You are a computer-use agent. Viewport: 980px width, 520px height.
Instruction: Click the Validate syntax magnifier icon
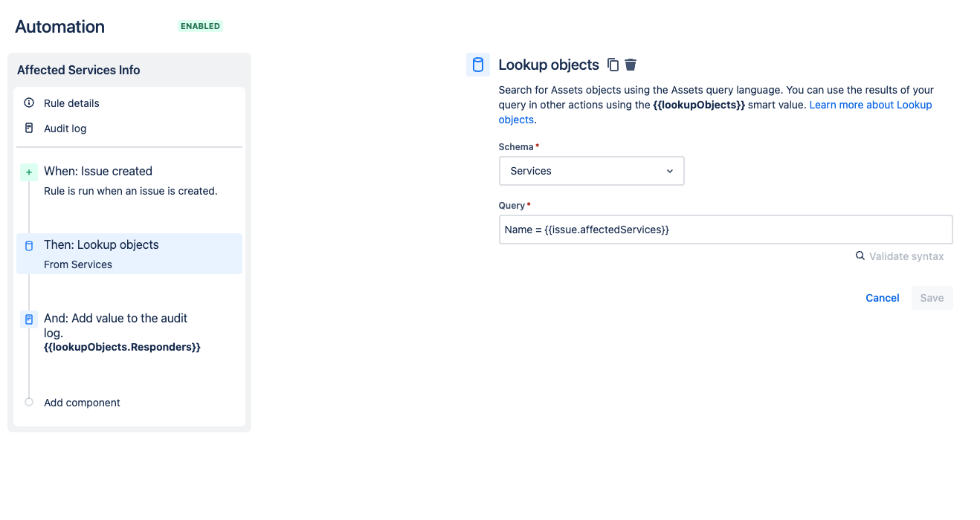click(x=860, y=256)
